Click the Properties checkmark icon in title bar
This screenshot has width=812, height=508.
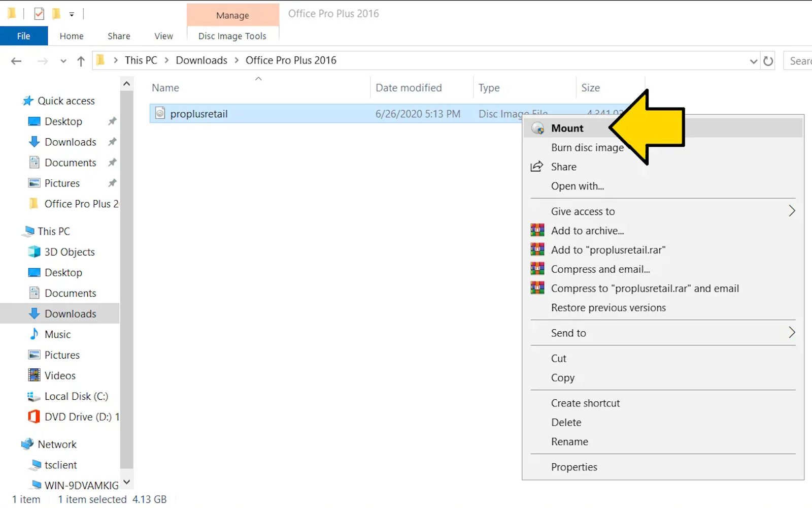coord(39,14)
